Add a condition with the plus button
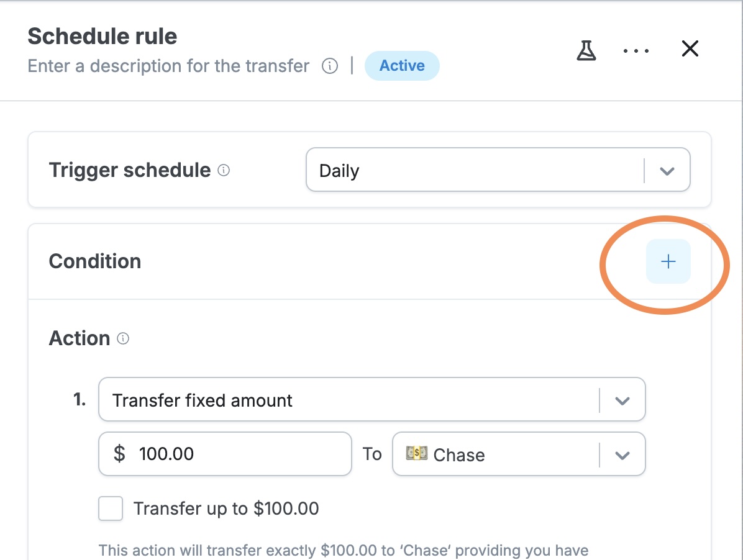 click(x=668, y=261)
